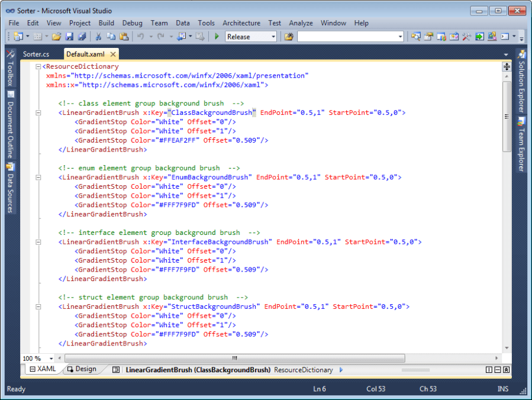Viewport: 532px width, 400px height.
Task: Click the Open File folder icon
Action: 56,37
